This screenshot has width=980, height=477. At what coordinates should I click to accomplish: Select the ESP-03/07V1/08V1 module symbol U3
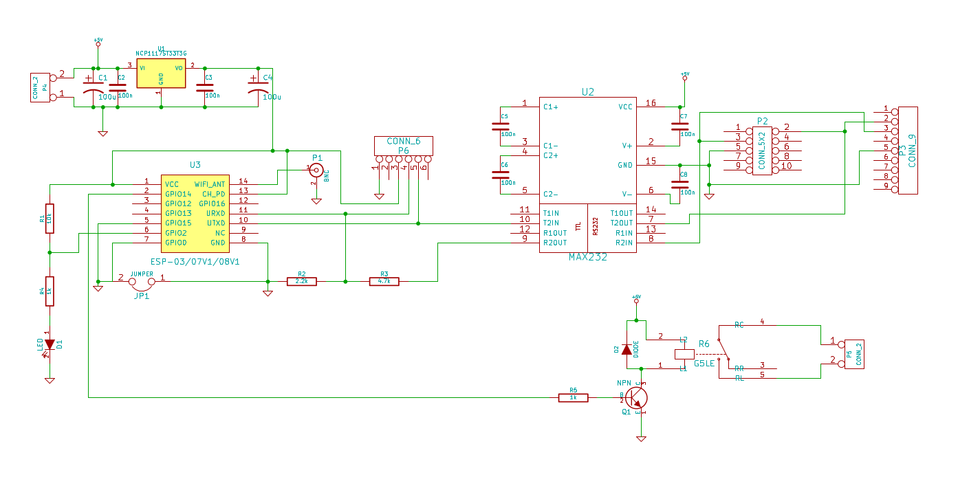196,213
